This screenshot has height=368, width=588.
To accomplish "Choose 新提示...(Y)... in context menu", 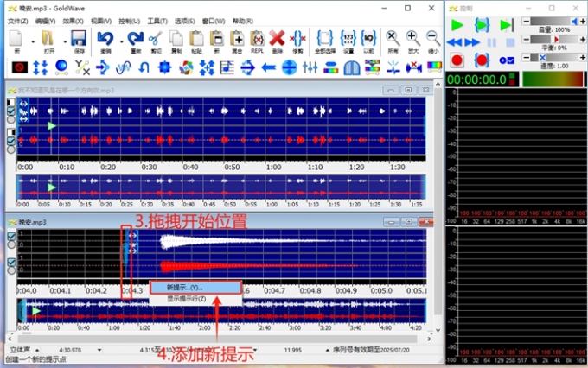I will pyautogui.click(x=195, y=288).
